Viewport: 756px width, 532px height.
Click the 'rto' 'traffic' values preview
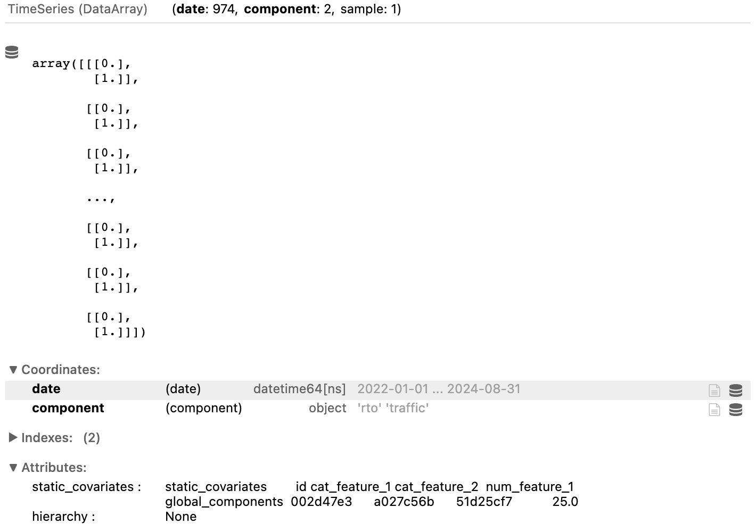click(393, 408)
